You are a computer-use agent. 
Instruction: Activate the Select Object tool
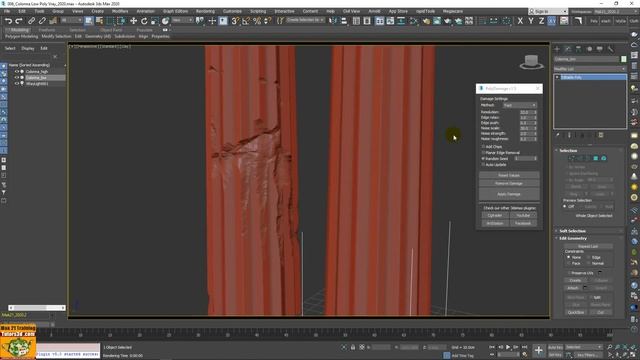point(89,21)
